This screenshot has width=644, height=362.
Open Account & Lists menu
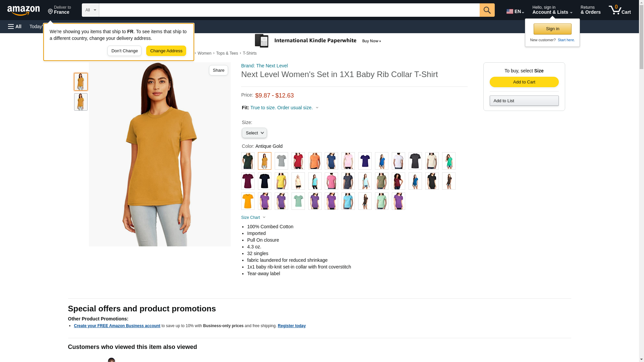point(552,10)
